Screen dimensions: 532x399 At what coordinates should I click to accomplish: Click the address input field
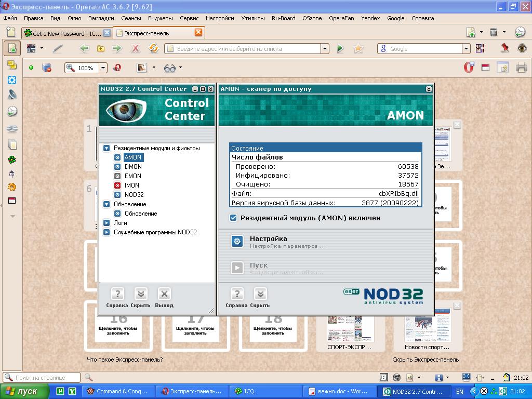(x=243, y=49)
